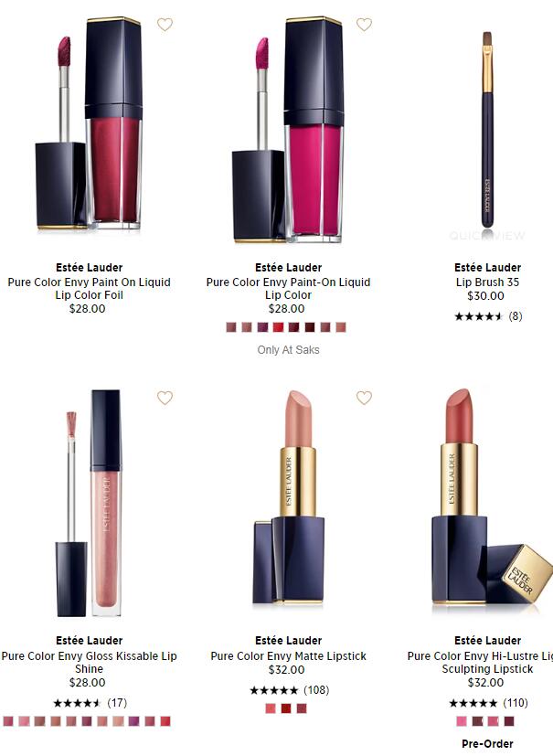Open Pure Color Envy Paint On Liquid Lip Color Foil link
Screen dimensions: 553x756
pos(90,288)
